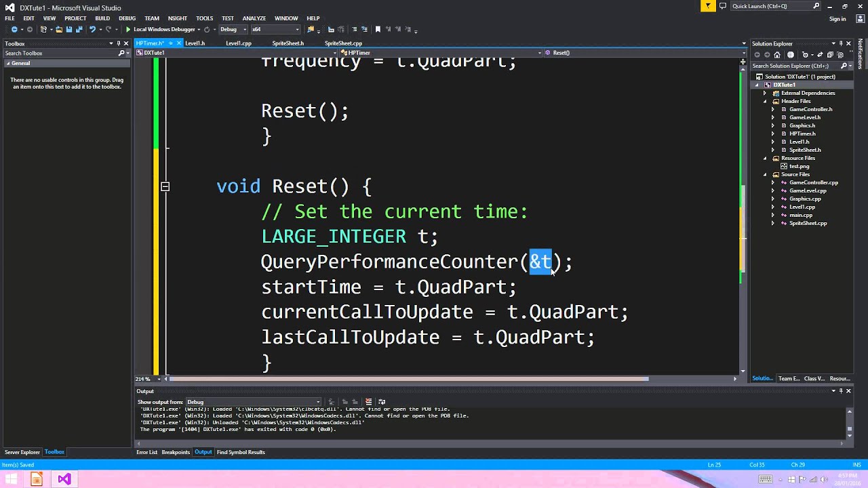868x488 pixels.
Task: Switch to the Team Explorer tab
Action: point(789,378)
